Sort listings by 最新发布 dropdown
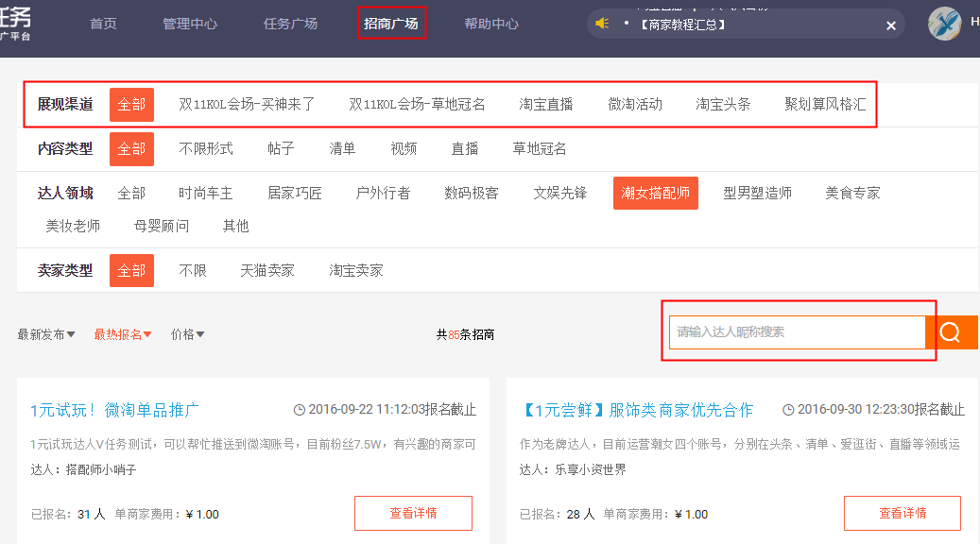The image size is (980, 544). 46,334
